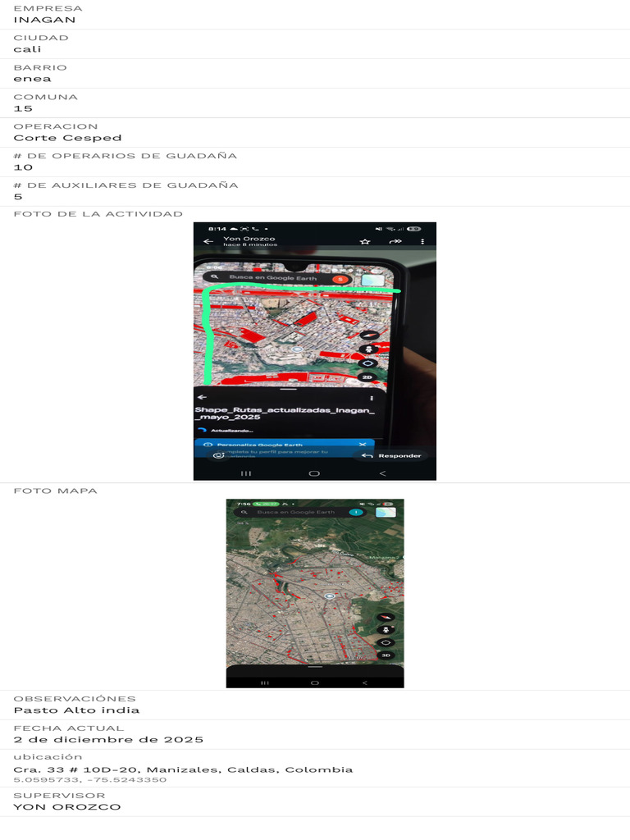Tap the emoji reaction icon in activity photo
This screenshot has width=630, height=840.
[218, 455]
